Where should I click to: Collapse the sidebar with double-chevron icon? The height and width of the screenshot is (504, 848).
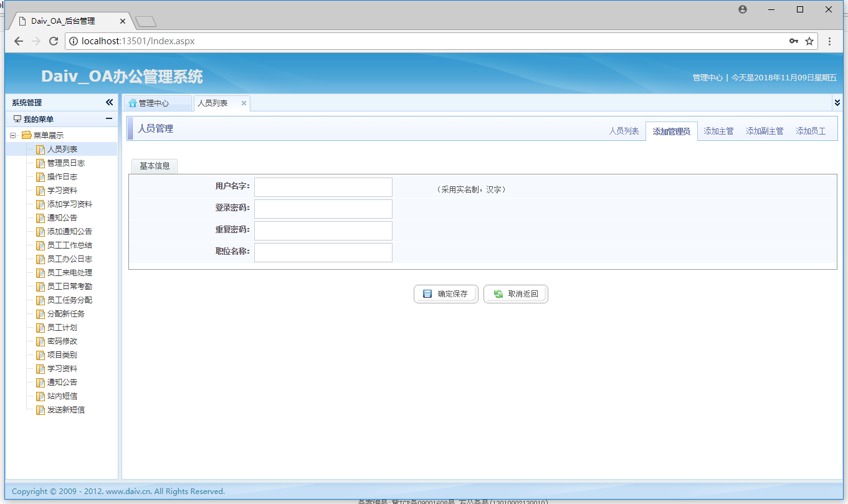[109, 102]
